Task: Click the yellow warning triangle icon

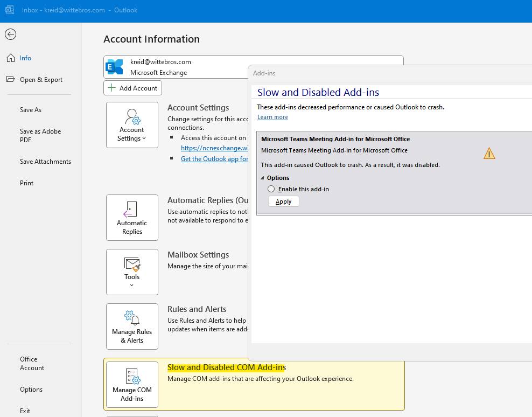Action: (489, 154)
